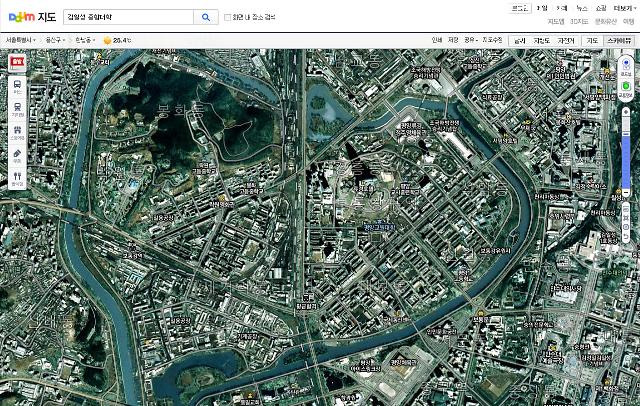
Task: Toggle the 자전거 bicycle overlay
Action: tap(566, 40)
